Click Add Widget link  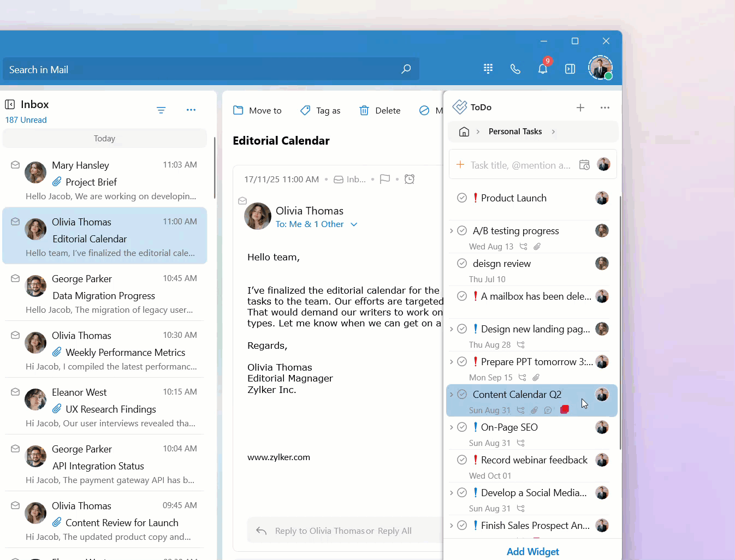(x=532, y=552)
